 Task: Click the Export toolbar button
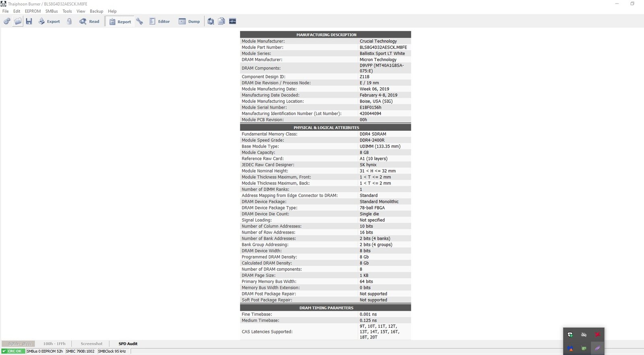(x=49, y=21)
